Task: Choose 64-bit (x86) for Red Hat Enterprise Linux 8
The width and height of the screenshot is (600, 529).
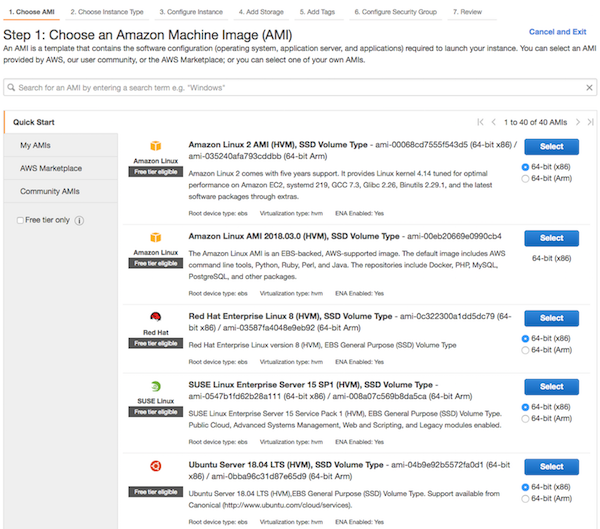Action: click(525, 338)
